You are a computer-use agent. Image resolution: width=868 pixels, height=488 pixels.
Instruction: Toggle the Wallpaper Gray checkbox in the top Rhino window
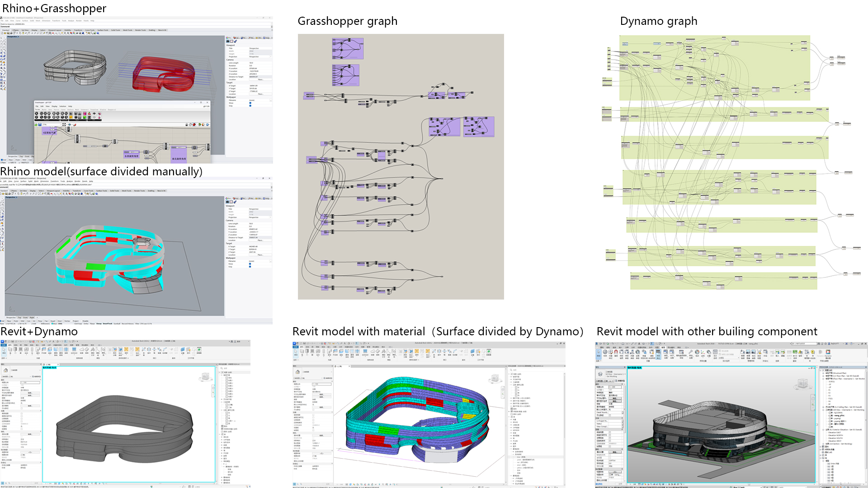point(250,106)
